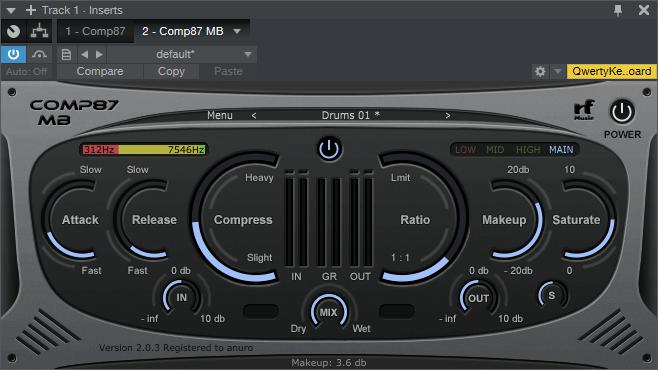This screenshot has width=658, height=370.
Task: Click the S small knob
Action: pyautogui.click(x=551, y=295)
